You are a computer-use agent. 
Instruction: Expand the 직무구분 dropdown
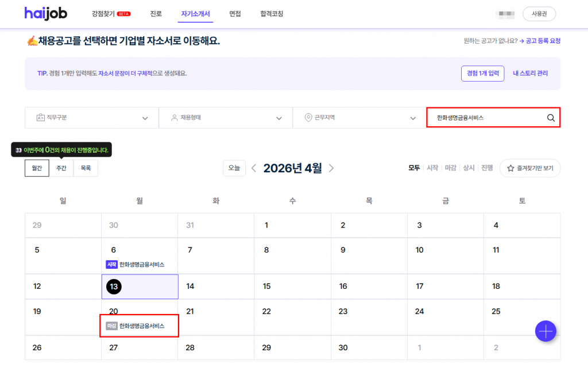tap(92, 118)
